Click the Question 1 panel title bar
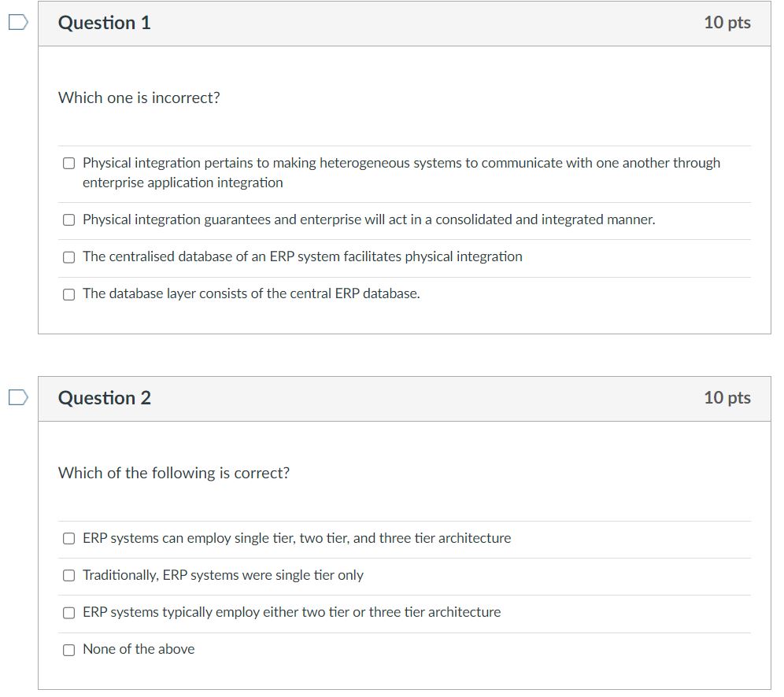784x697 pixels. click(394, 23)
